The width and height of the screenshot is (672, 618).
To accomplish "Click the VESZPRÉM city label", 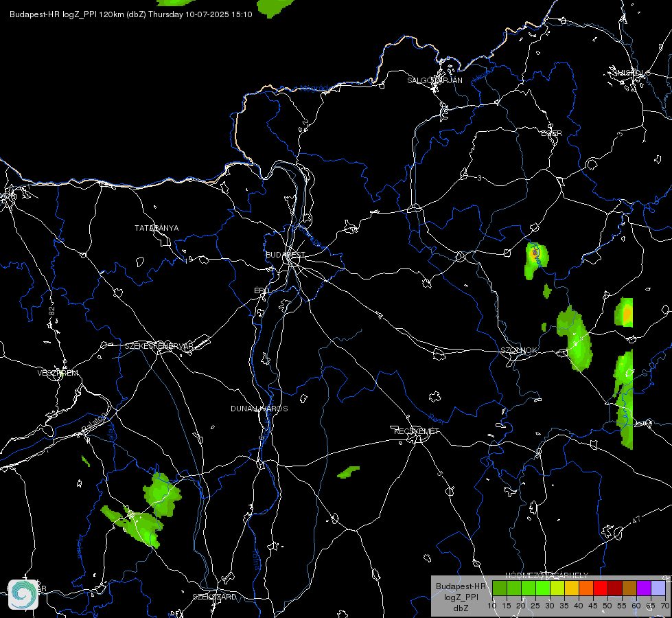I will (x=58, y=373).
